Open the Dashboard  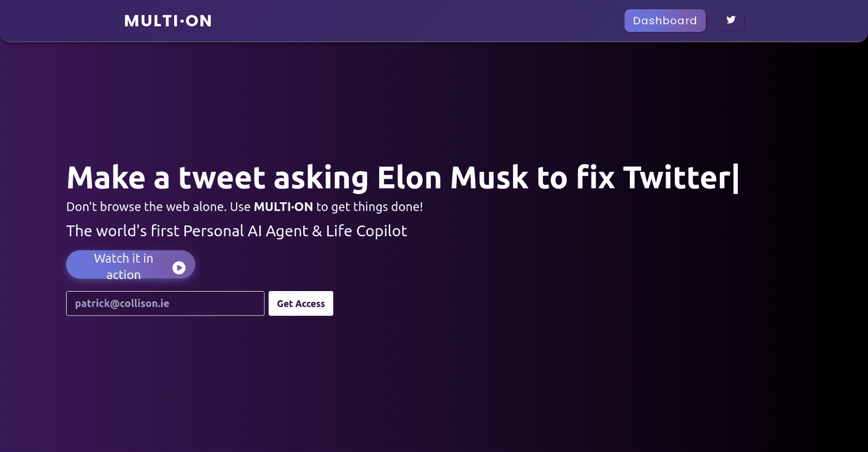[665, 21]
